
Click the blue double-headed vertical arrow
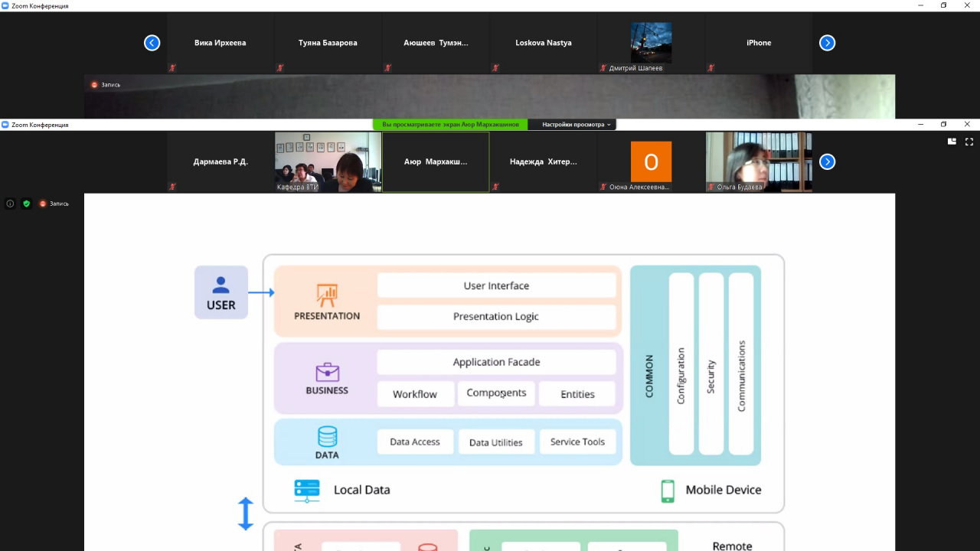tap(245, 514)
